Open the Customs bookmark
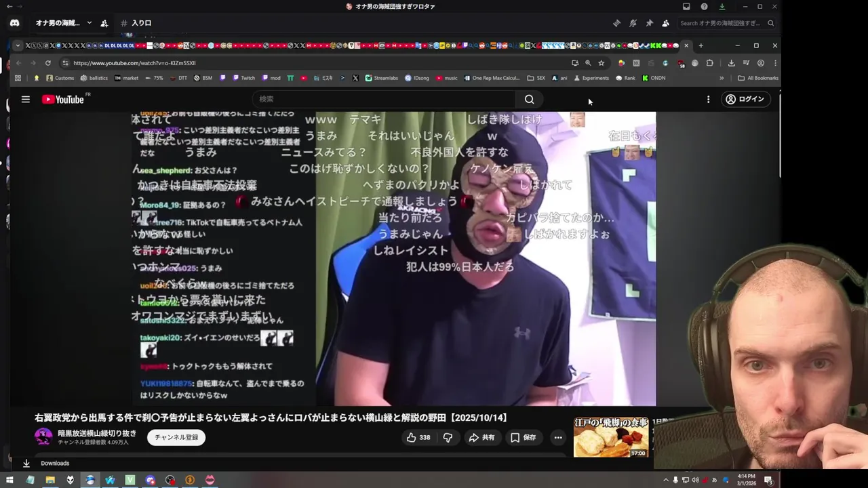The image size is (868, 488). (x=60, y=78)
